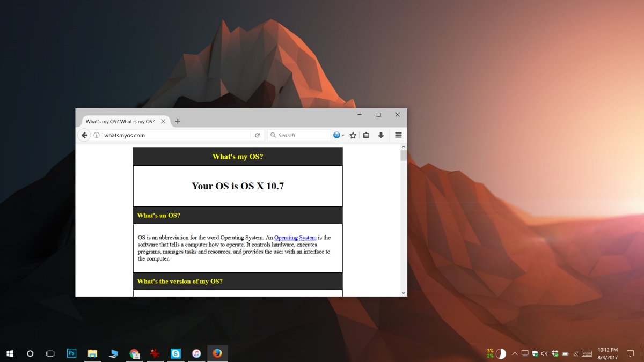Close the "What's my OS?" tab
644x362 pixels.
[x=163, y=122]
